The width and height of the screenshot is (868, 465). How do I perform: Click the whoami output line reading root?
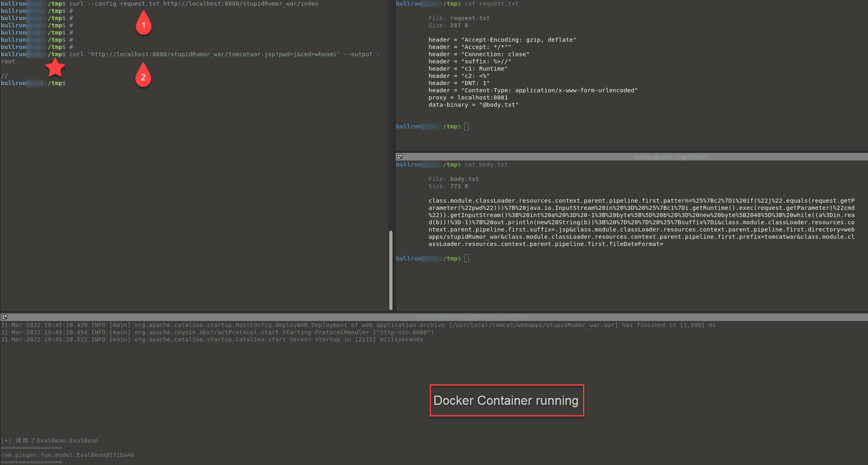(7, 61)
